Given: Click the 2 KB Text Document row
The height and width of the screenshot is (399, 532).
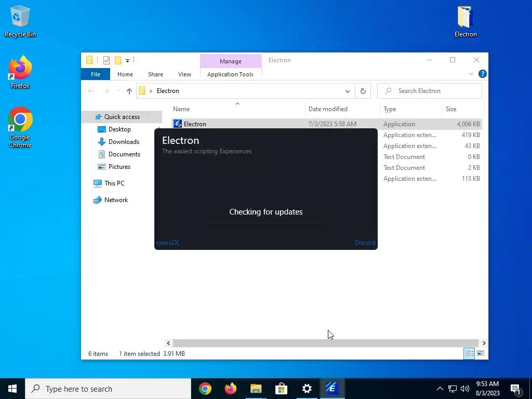Looking at the screenshot, I should [432, 168].
